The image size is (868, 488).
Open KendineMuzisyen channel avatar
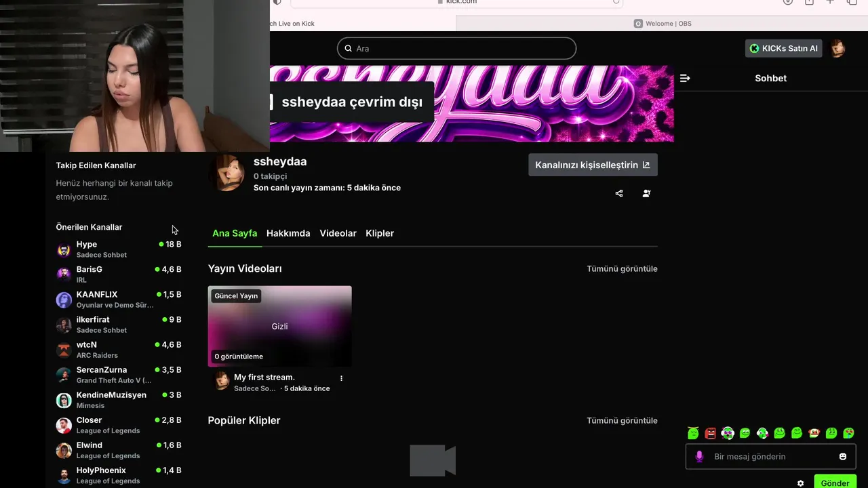coord(64,400)
